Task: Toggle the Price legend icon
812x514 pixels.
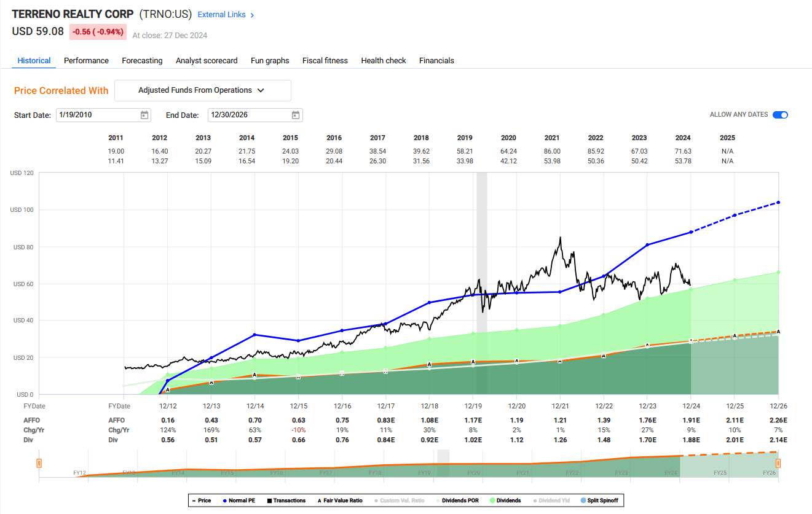Action: pyautogui.click(x=193, y=500)
